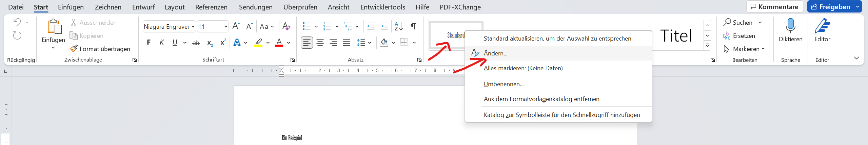
Task: Clear all formatting with eraser A icon
Action: pyautogui.click(x=286, y=26)
